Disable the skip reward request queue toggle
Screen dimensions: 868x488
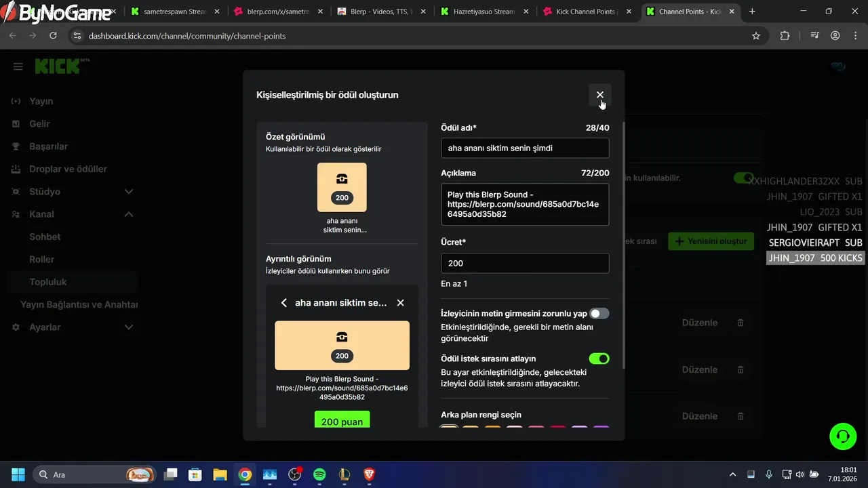click(x=599, y=359)
